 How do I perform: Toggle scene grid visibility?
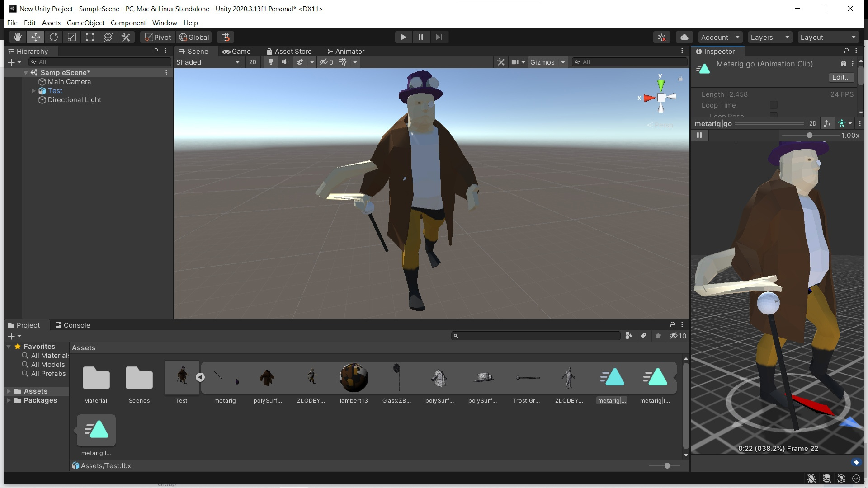pyautogui.click(x=343, y=62)
